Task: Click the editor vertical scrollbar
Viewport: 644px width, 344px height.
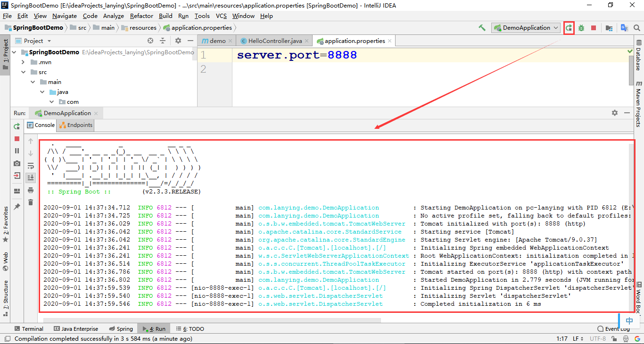Action: pos(631,70)
